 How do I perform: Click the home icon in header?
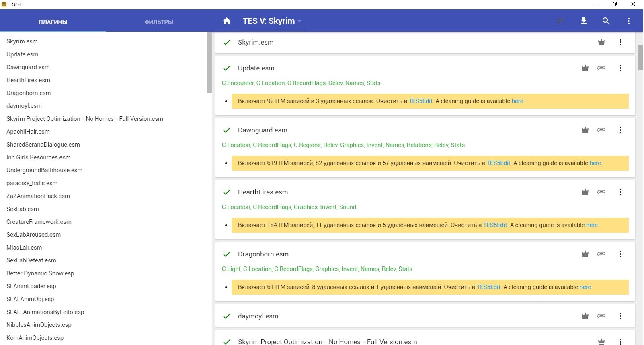point(227,21)
